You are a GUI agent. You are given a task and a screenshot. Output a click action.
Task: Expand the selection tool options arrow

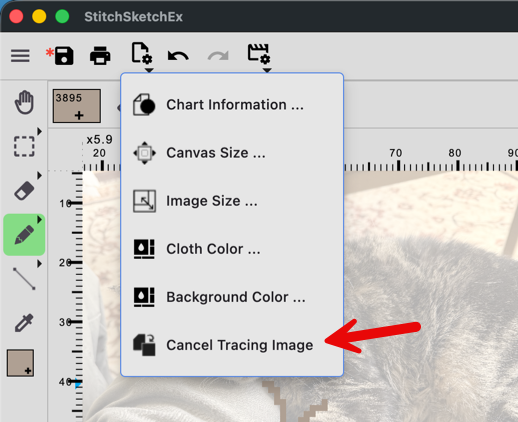pyautogui.click(x=40, y=131)
